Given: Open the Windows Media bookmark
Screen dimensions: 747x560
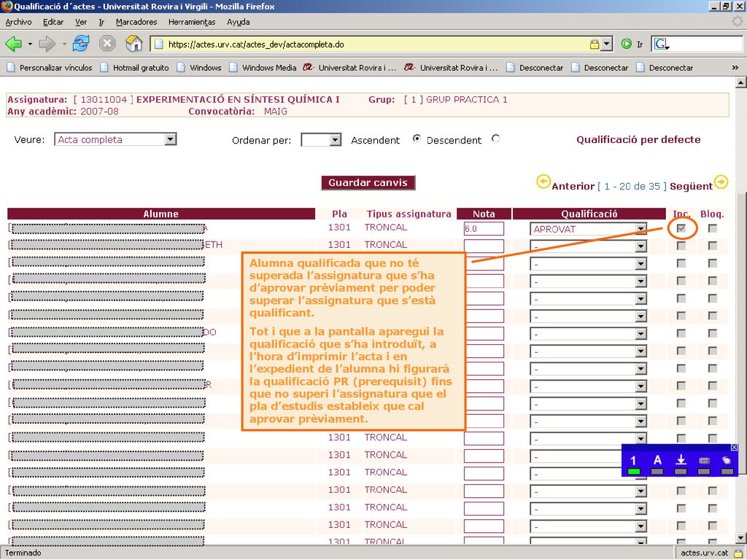Looking at the screenshot, I should click(x=263, y=68).
